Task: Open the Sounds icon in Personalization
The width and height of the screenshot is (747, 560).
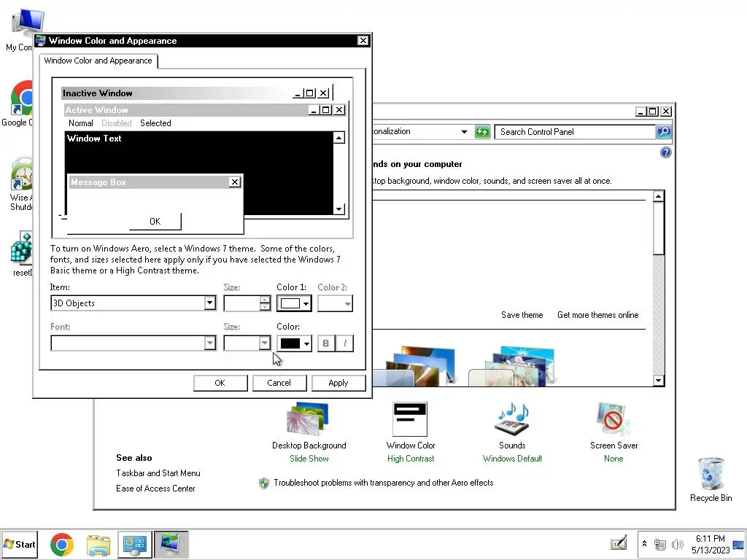Action: [513, 419]
